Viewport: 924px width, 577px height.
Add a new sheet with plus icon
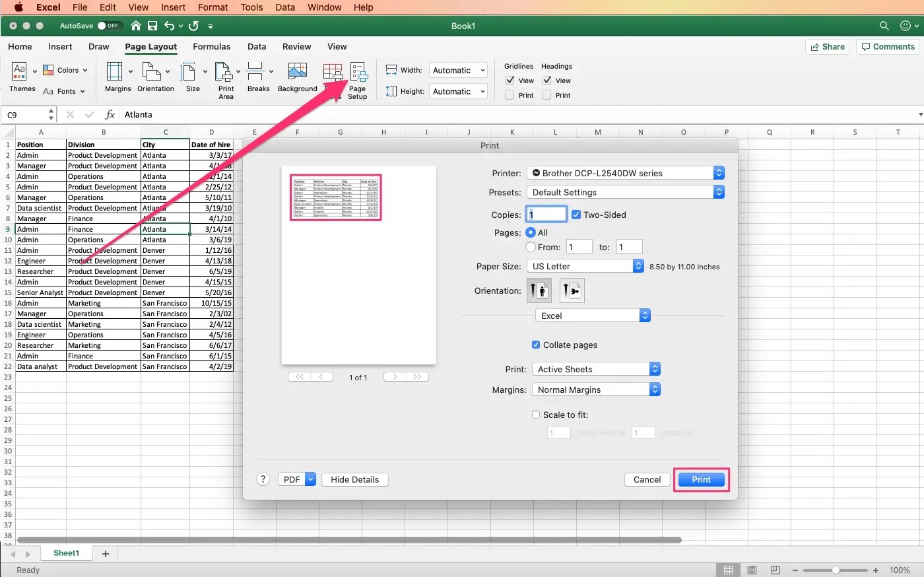click(106, 554)
